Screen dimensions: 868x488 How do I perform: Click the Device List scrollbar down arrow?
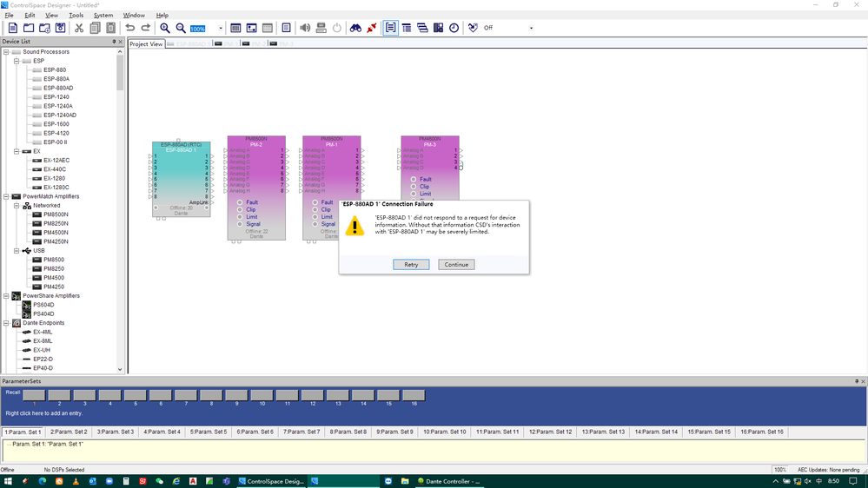click(x=120, y=370)
